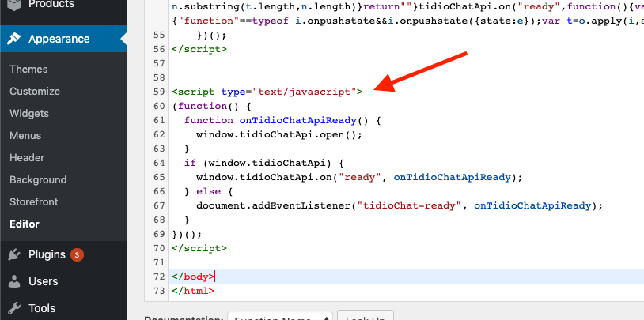Image resolution: width=644 pixels, height=320 pixels.
Task: Click the Products box icon
Action: pos(14,4)
